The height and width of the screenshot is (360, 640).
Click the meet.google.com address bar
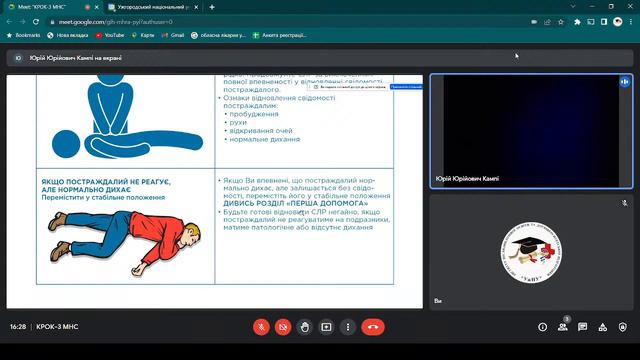[286, 22]
